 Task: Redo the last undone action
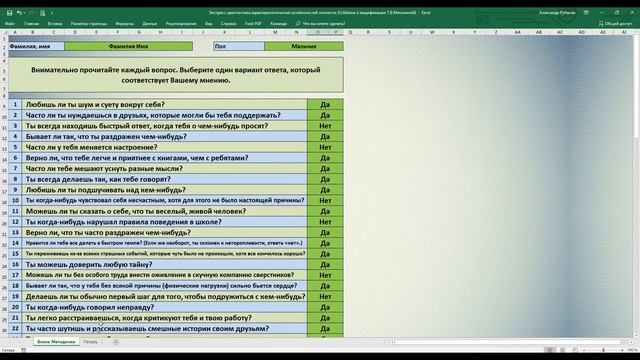click(31, 13)
